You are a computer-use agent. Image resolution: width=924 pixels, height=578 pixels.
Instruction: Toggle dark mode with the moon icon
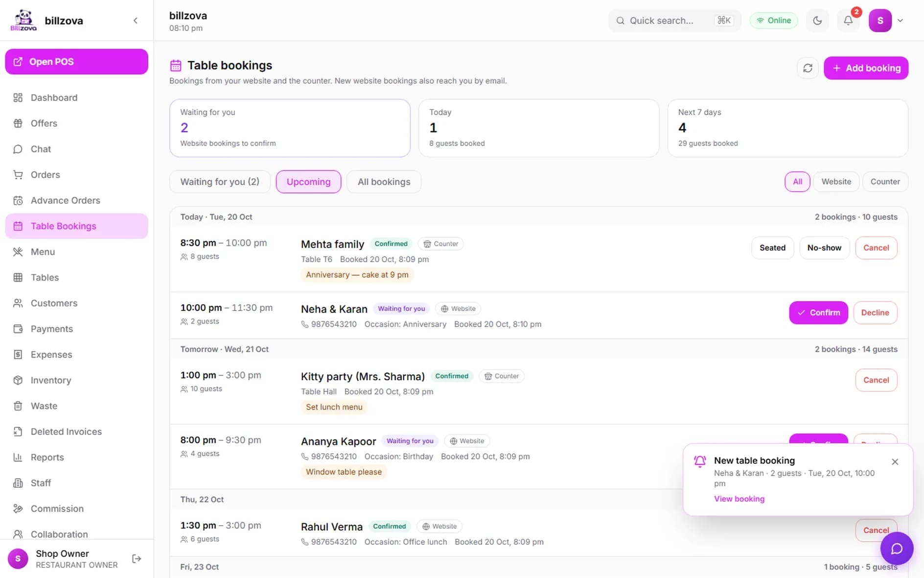(817, 21)
